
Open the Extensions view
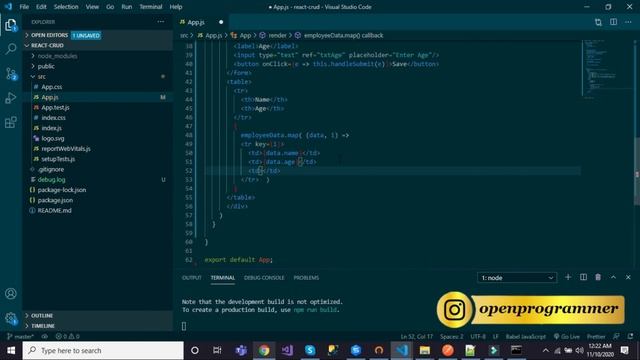pos(11,122)
